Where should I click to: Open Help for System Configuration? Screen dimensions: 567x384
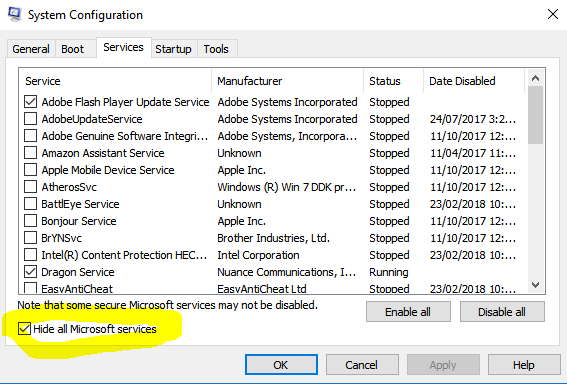point(524,364)
